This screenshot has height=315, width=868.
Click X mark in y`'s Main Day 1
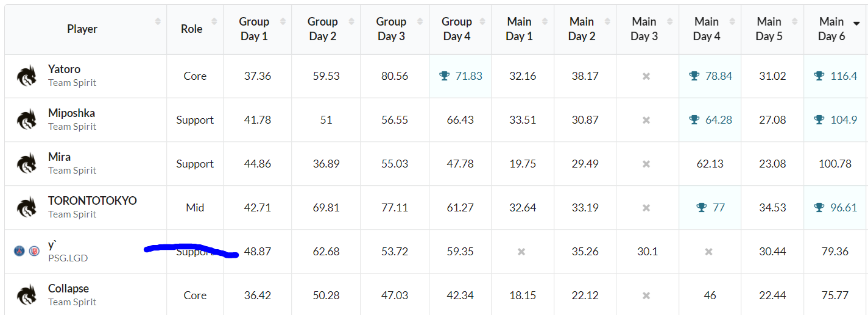[x=521, y=252]
